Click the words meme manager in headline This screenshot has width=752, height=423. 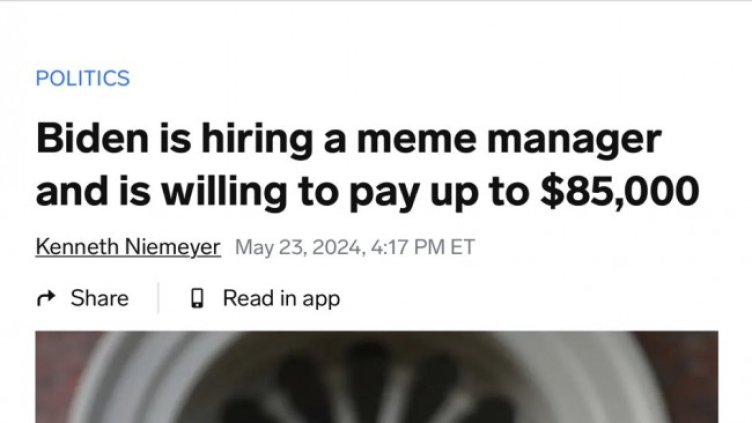pyautogui.click(x=518, y=139)
